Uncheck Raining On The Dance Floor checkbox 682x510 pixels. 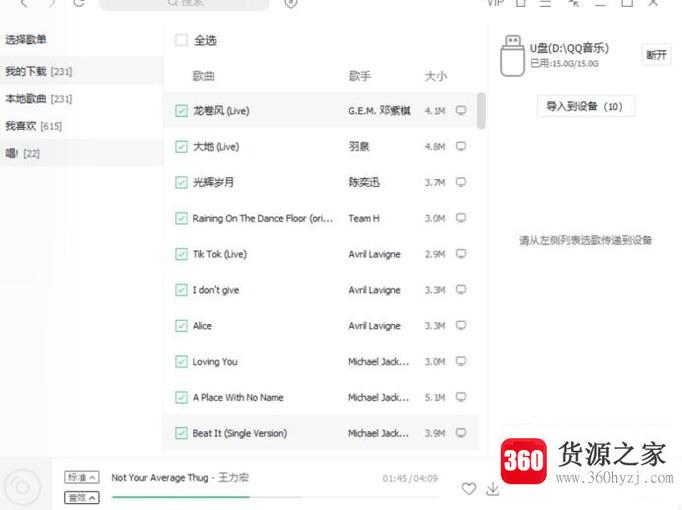coord(181,218)
